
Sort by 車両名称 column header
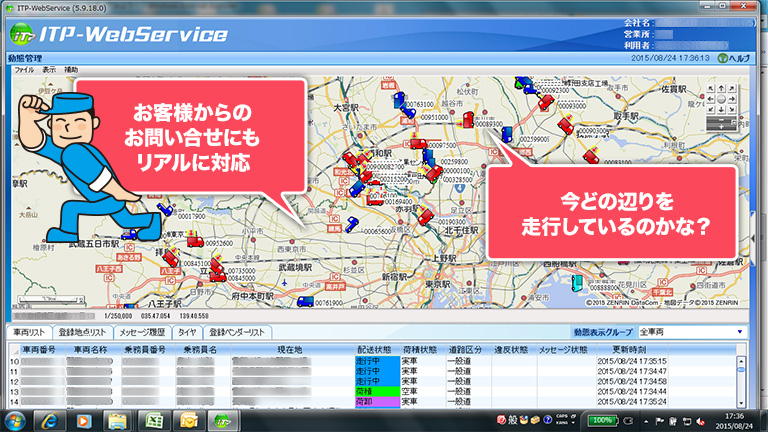pos(90,350)
